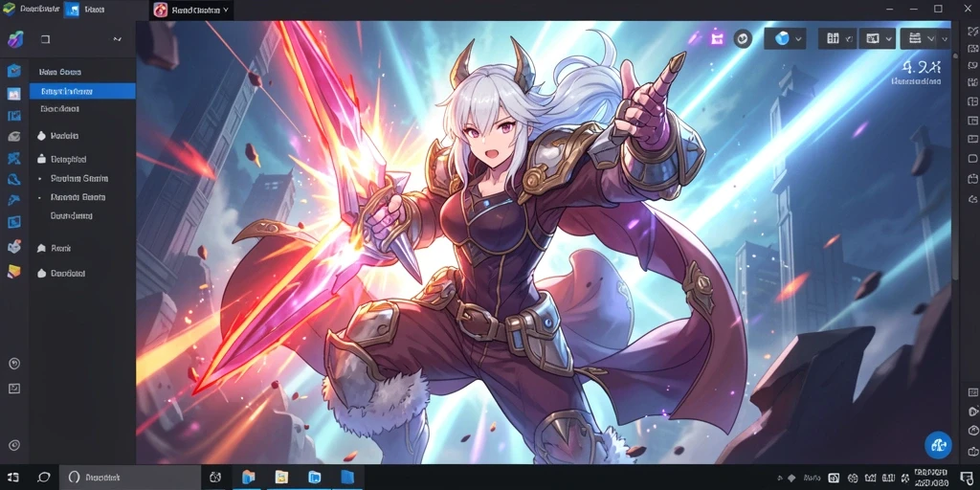Click the vertical scrollbar thumb right of canvas
Viewport: 980px width, 490px height.
tap(954, 168)
